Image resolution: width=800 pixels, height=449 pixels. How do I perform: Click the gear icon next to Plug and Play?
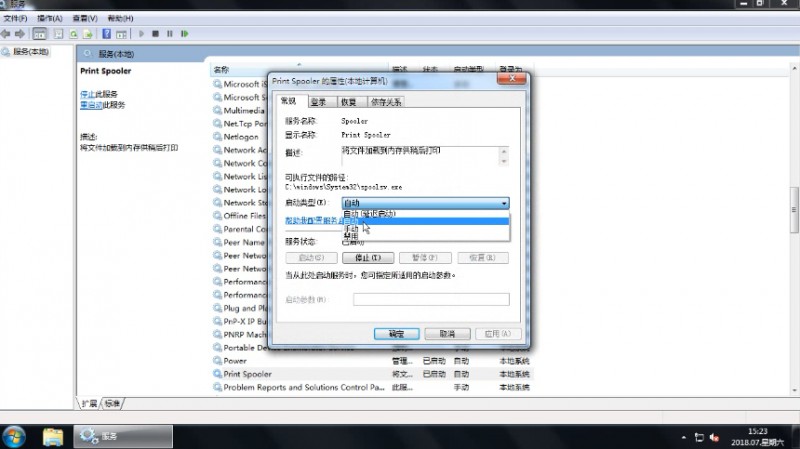[217, 308]
